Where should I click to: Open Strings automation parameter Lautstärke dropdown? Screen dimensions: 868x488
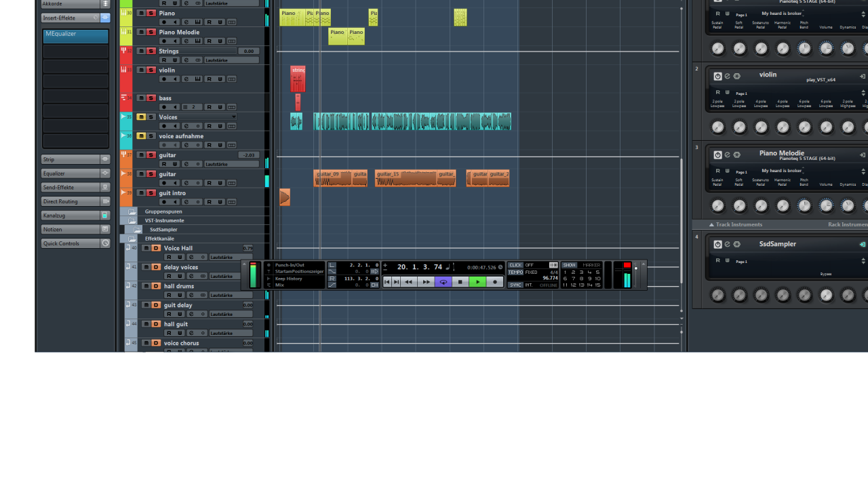231,60
